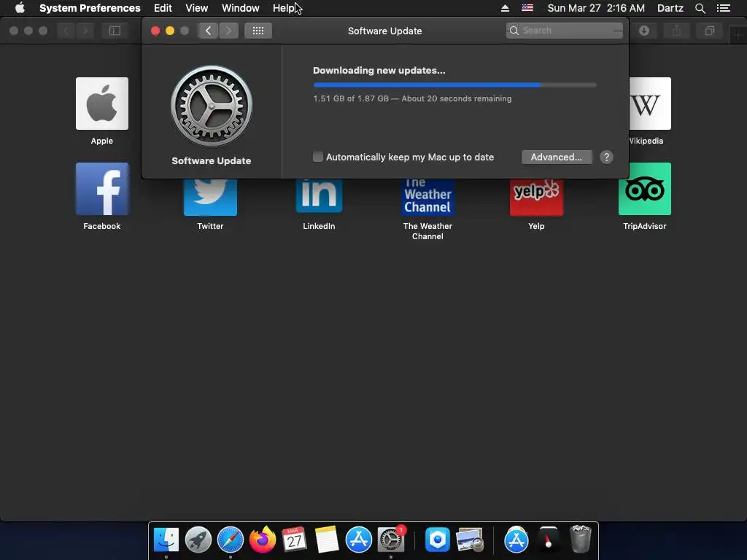Open the Wikipedia favorite in Safari

650,104
